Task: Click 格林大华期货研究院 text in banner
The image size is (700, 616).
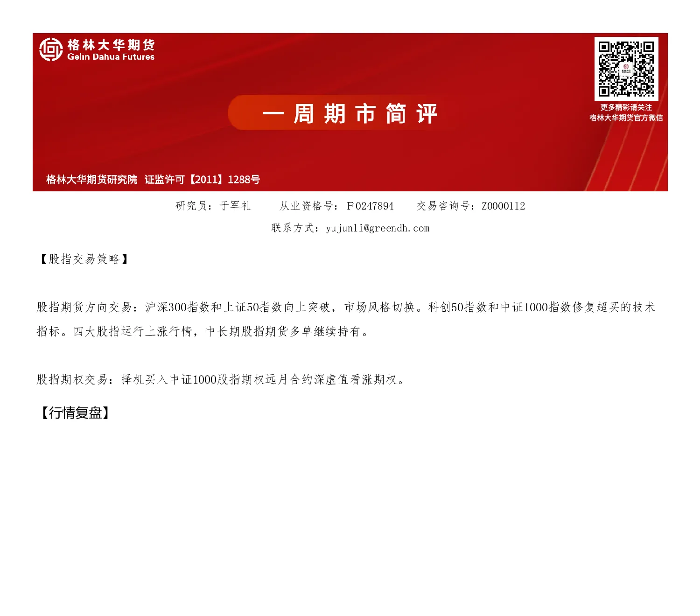Action: pos(91,180)
